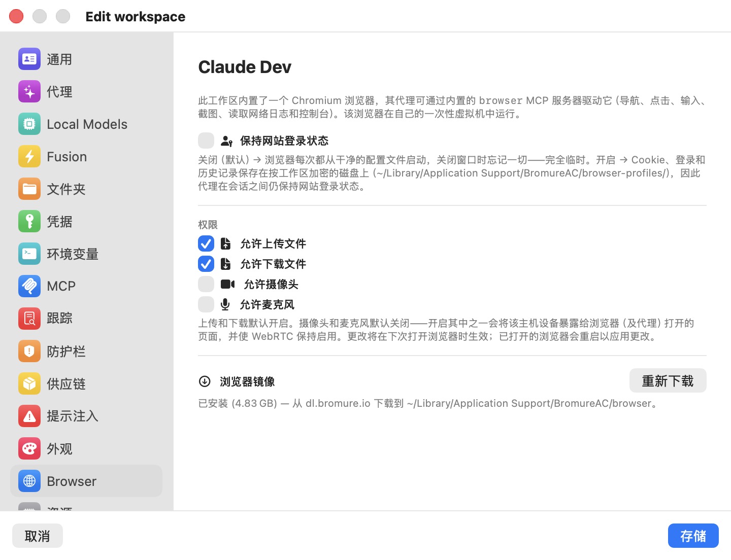Select the 凭据 sidebar item
This screenshot has width=731, height=560.
click(x=86, y=222)
